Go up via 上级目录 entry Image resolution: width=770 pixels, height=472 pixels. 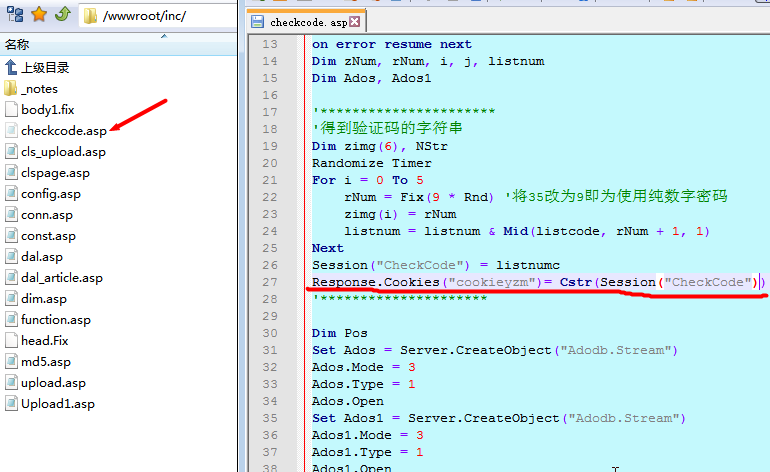(45, 68)
